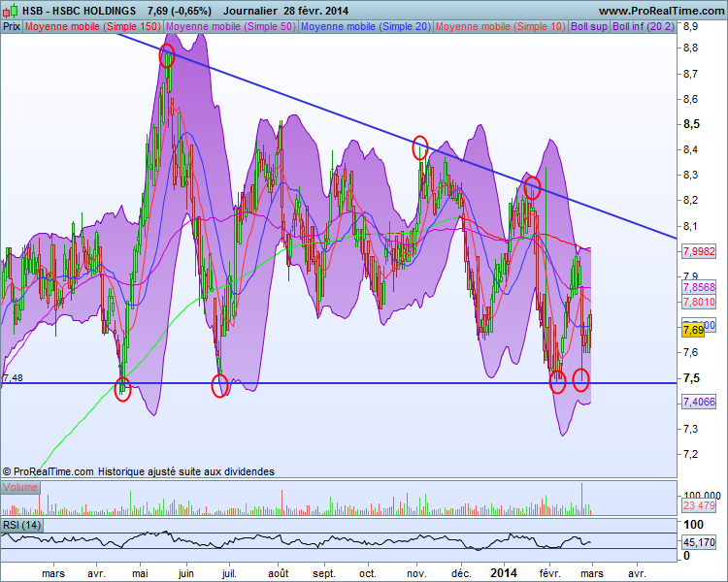Select the Prix indicator label
This screenshot has width=728, height=582.
point(12,26)
